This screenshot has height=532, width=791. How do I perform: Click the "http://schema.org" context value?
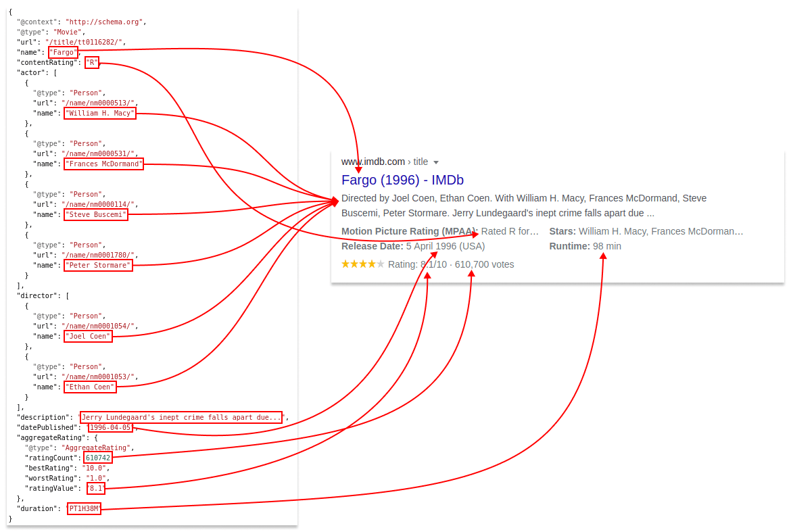click(x=104, y=22)
